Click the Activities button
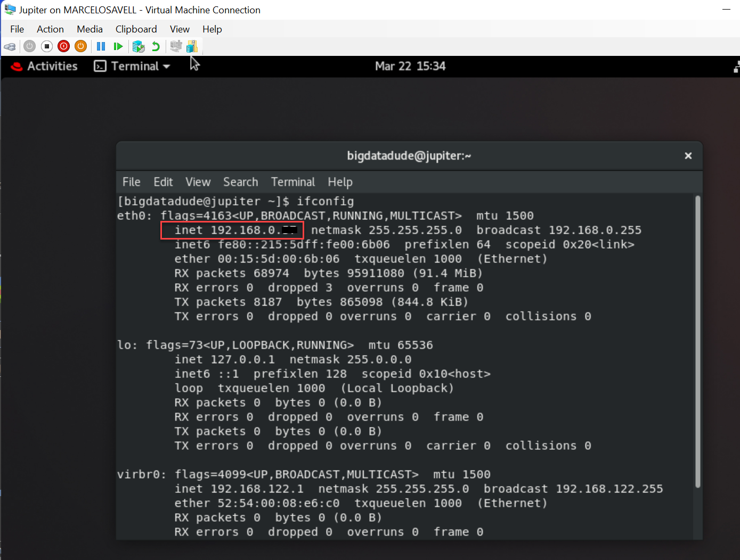The width and height of the screenshot is (740, 560). 45,66
